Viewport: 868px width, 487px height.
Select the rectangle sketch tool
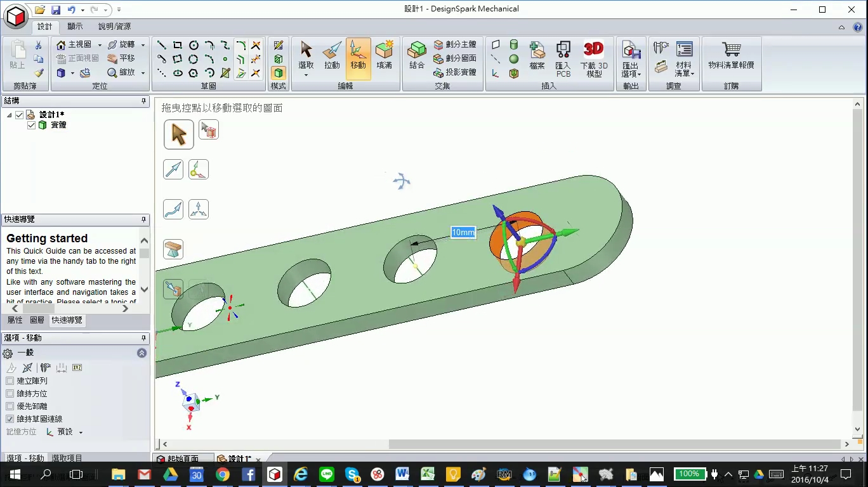[x=178, y=45]
